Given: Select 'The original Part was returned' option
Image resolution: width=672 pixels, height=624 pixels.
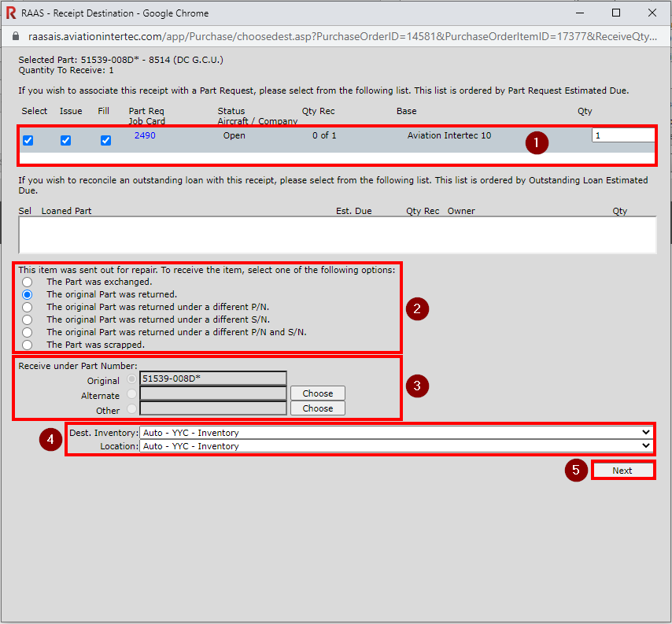Looking at the screenshot, I should (28, 294).
